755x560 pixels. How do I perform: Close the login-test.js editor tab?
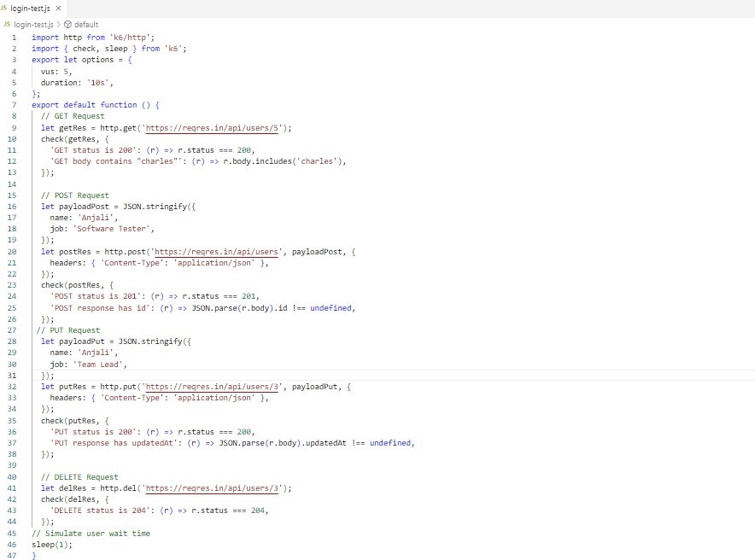coord(58,9)
